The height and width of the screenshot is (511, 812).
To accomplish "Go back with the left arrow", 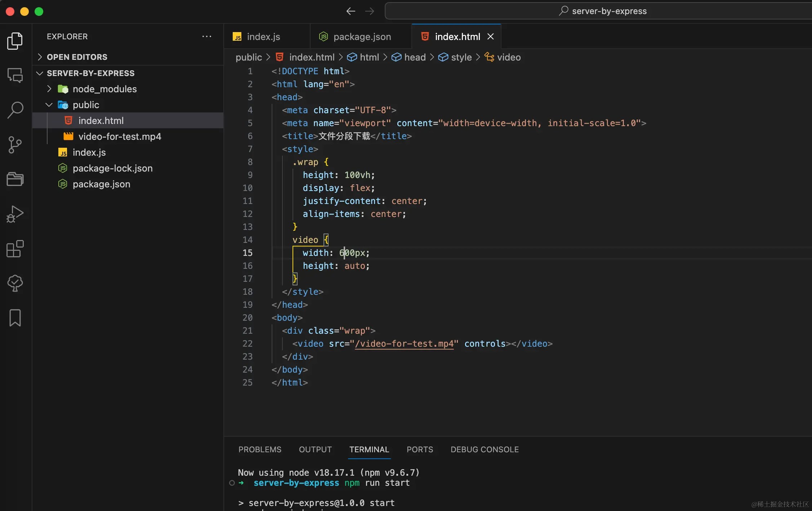I will click(351, 11).
